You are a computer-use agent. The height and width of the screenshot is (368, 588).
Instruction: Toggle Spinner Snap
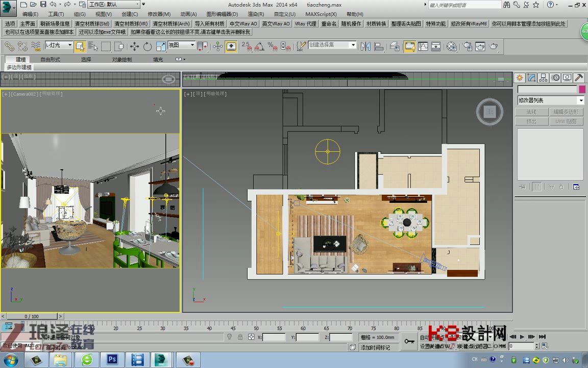285,46
